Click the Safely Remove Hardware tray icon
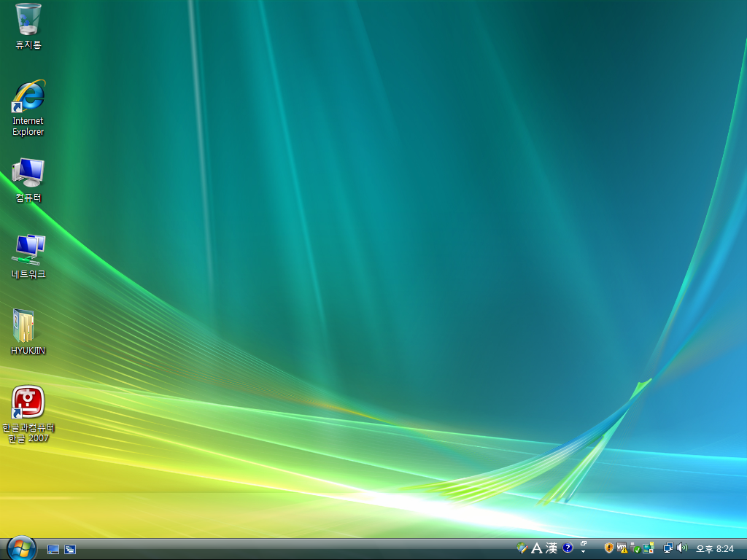 (x=635, y=548)
